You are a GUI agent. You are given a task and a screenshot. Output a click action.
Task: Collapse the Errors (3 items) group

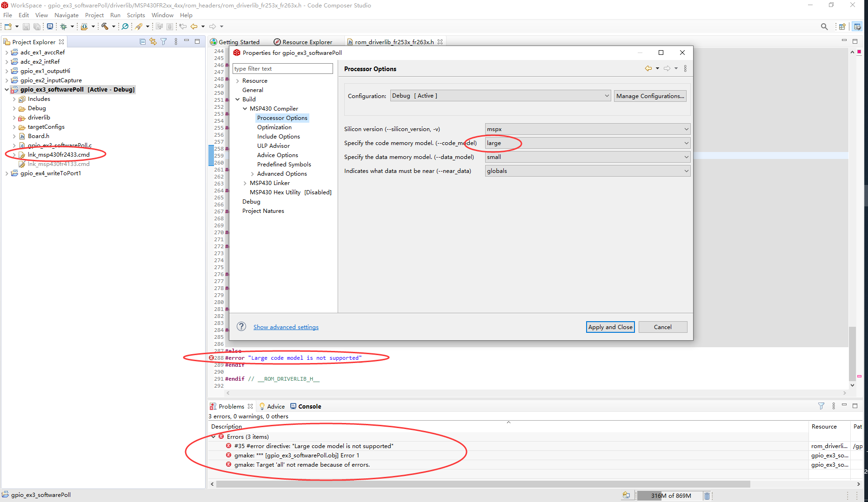214,437
